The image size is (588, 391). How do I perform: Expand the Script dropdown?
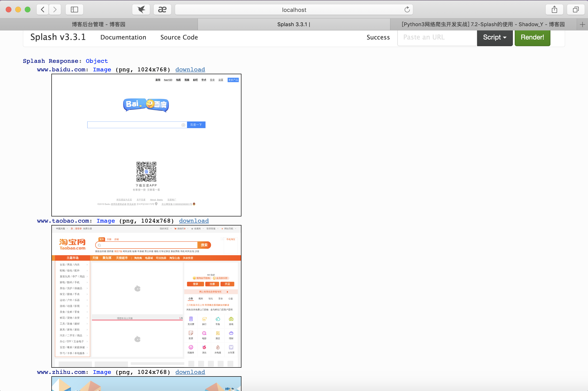[495, 37]
